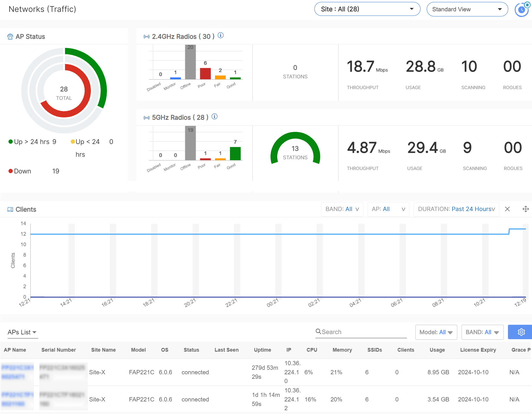This screenshot has height=415, width=532.
Task: Sort by Status column header
Action: 191,350
